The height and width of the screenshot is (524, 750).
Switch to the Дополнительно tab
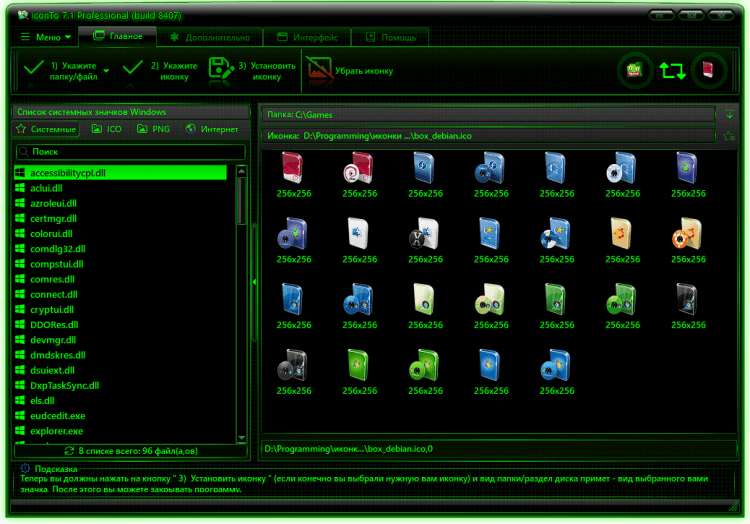pos(210,37)
